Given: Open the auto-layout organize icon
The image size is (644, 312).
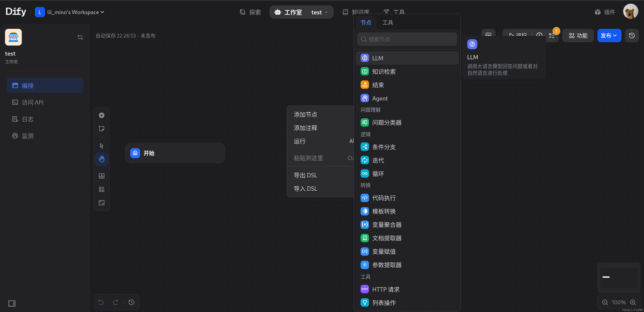Looking at the screenshot, I should [x=101, y=189].
